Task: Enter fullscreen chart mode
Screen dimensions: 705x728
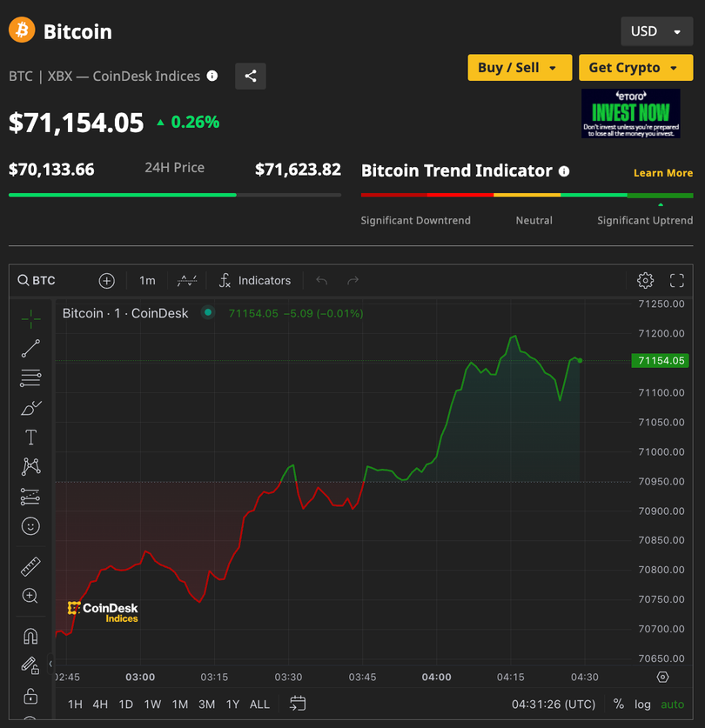Action: click(677, 280)
